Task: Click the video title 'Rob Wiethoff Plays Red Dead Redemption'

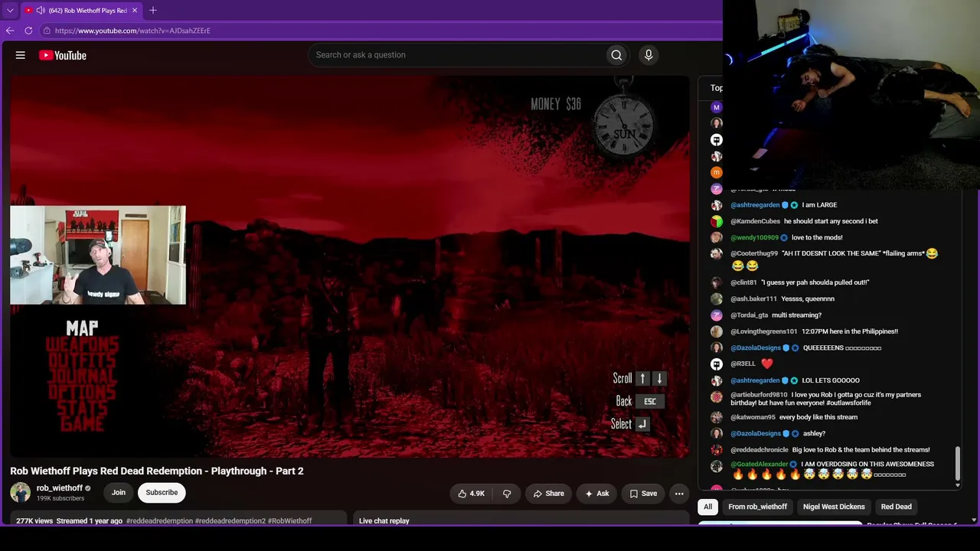Action: pos(157,471)
